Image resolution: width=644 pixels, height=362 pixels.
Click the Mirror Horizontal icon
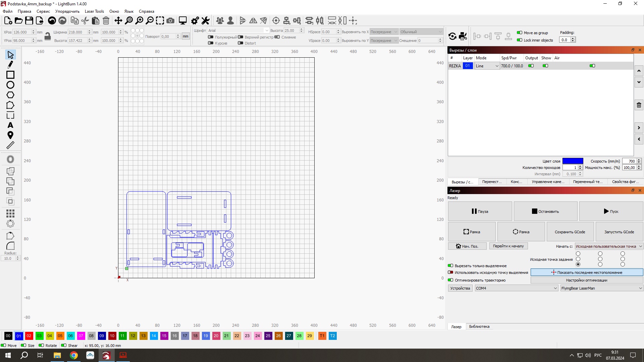click(253, 21)
